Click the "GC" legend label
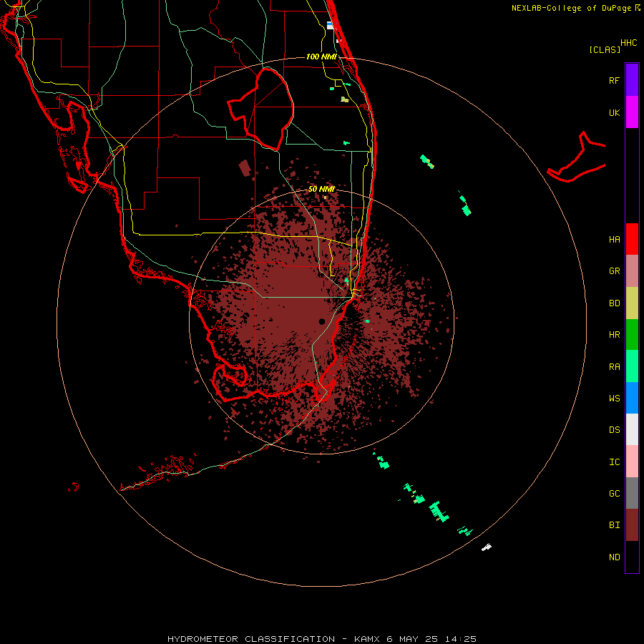 [614, 494]
